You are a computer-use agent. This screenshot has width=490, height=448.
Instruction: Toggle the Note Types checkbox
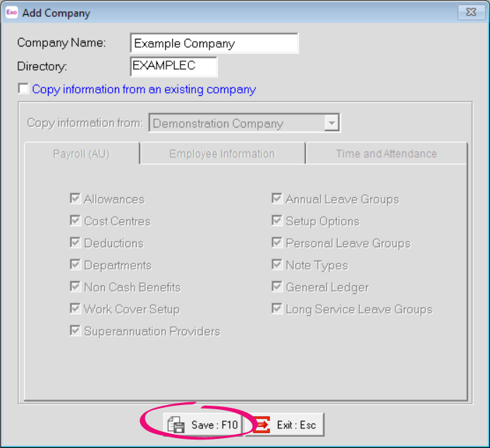[277, 264]
